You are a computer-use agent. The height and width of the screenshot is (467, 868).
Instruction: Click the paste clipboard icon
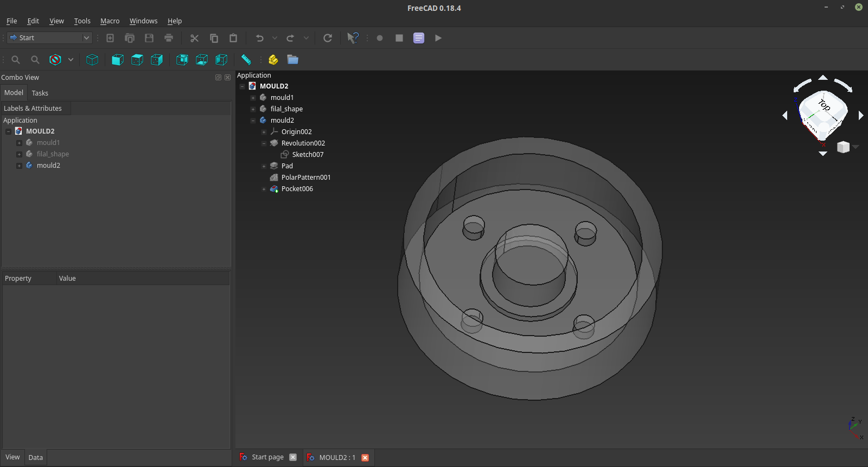click(233, 38)
